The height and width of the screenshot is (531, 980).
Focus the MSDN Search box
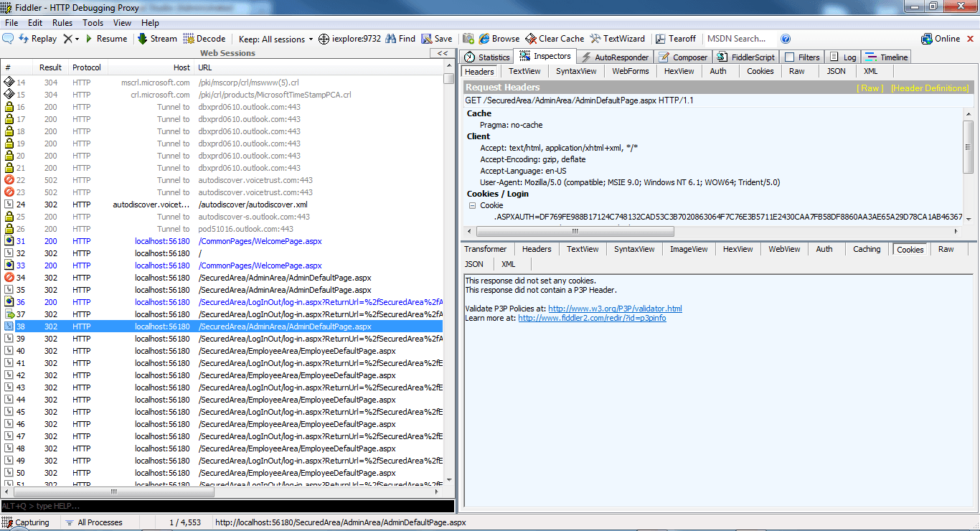tap(739, 39)
